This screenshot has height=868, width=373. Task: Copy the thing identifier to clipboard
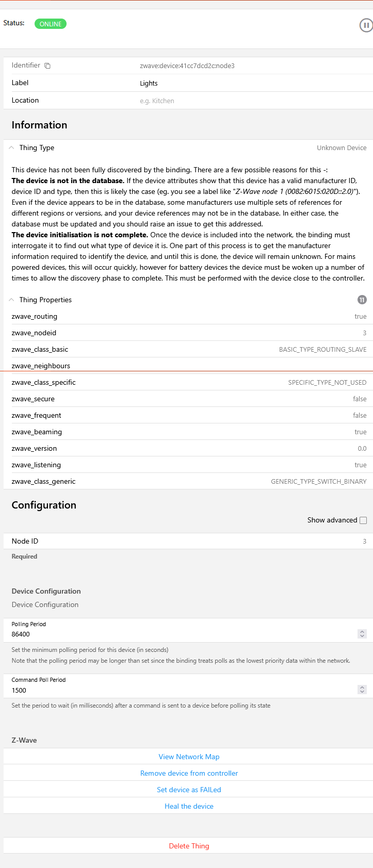47,65
